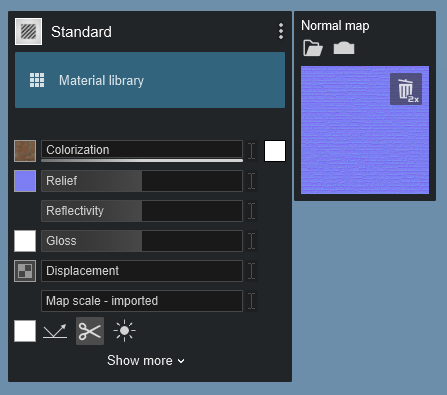Adjust the Gloss slider

point(142,241)
